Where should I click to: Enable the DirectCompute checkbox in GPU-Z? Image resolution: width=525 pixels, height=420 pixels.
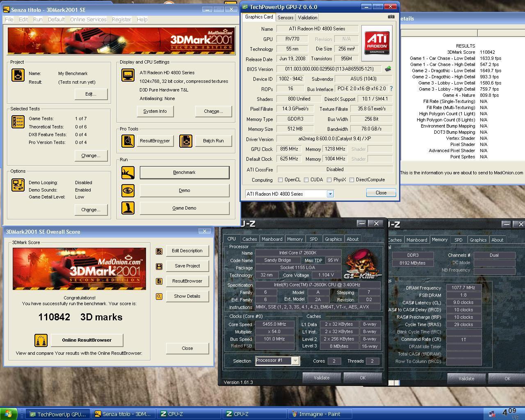(352, 180)
